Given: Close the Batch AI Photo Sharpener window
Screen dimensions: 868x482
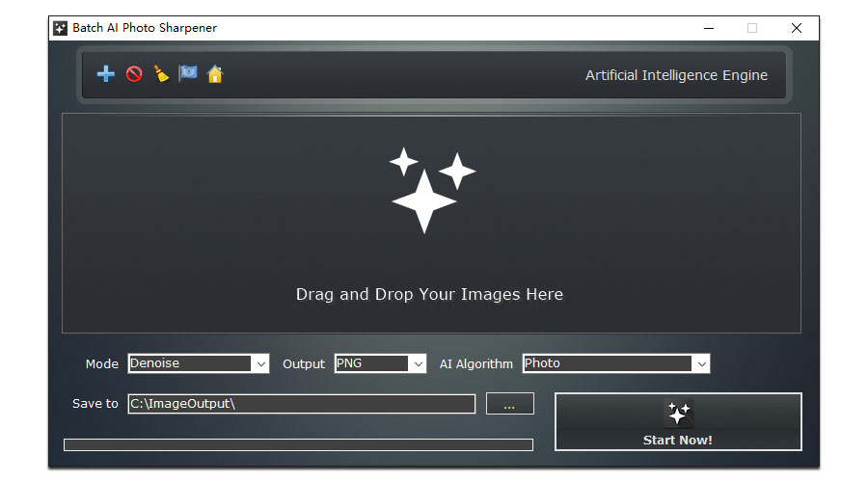Looking at the screenshot, I should [796, 28].
